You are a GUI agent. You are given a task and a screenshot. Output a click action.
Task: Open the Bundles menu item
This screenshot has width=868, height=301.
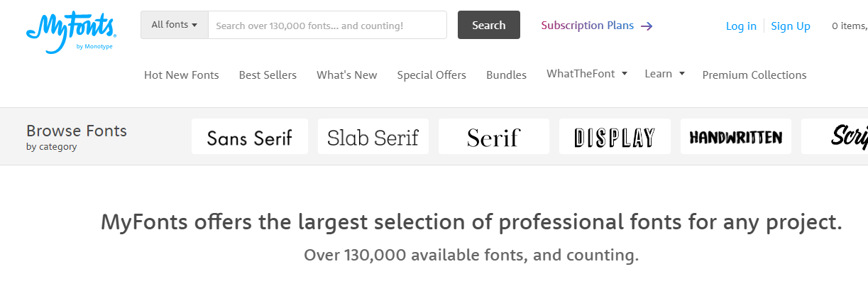click(506, 75)
